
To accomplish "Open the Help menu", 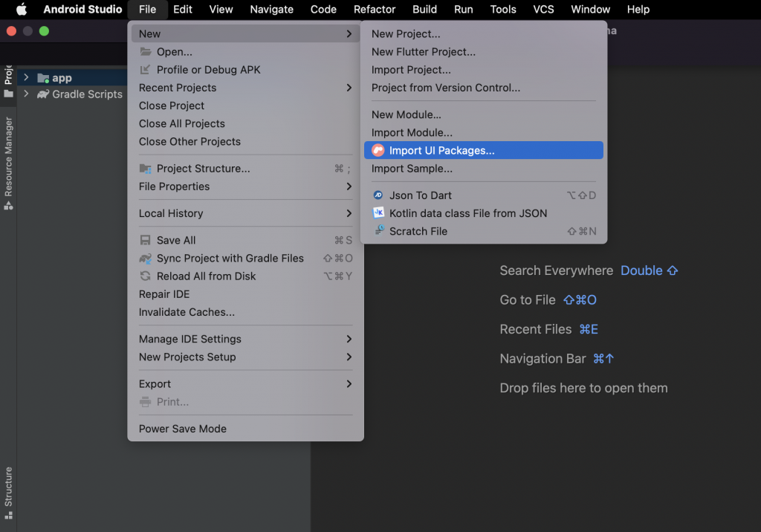I will tap(638, 9).
